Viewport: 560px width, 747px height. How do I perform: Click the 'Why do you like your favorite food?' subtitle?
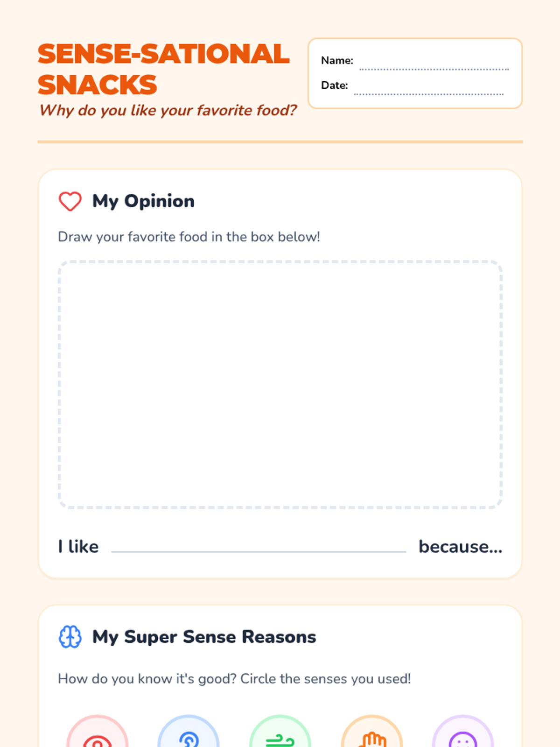point(168,110)
